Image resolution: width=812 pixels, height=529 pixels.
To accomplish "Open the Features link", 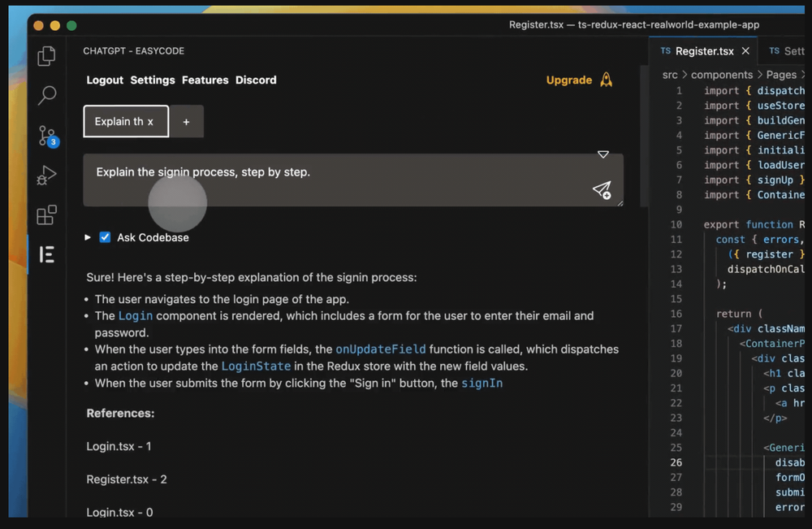I will point(205,80).
